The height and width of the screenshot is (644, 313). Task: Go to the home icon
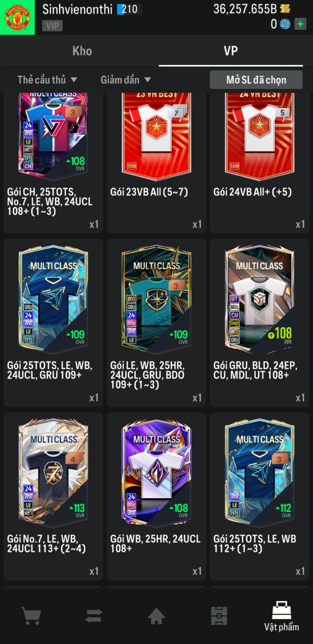[156, 616]
